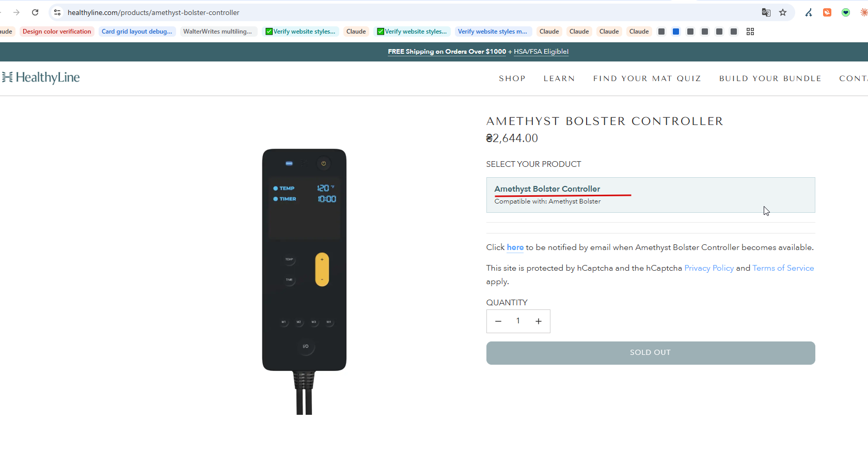Click the HealthyLine logo

[x=41, y=77]
